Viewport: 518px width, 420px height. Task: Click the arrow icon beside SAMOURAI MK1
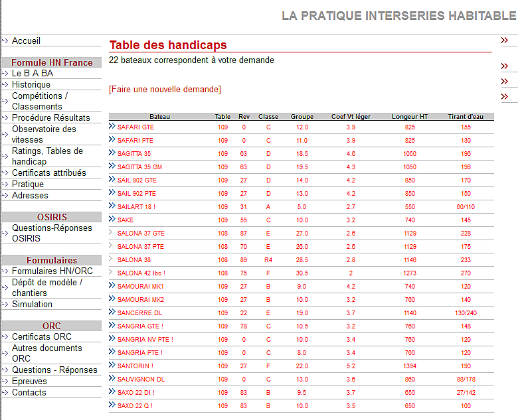tap(112, 285)
